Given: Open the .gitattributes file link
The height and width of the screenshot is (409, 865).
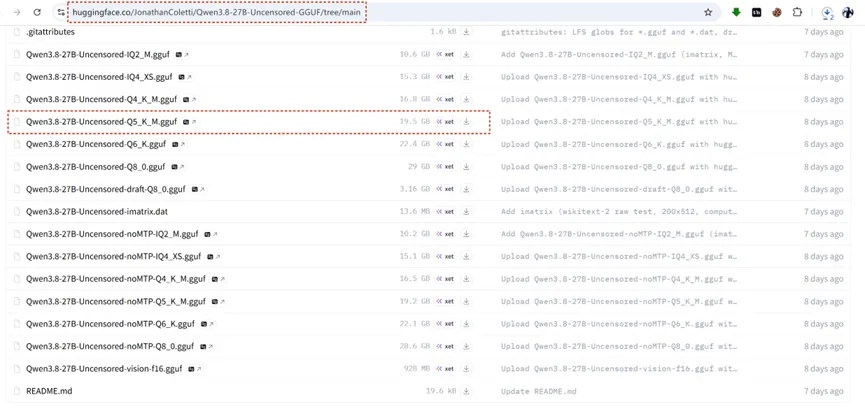Looking at the screenshot, I should [x=50, y=32].
